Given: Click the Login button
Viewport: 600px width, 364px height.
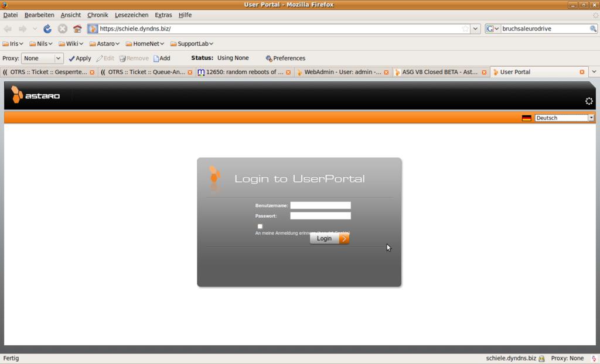Looking at the screenshot, I should point(329,239).
